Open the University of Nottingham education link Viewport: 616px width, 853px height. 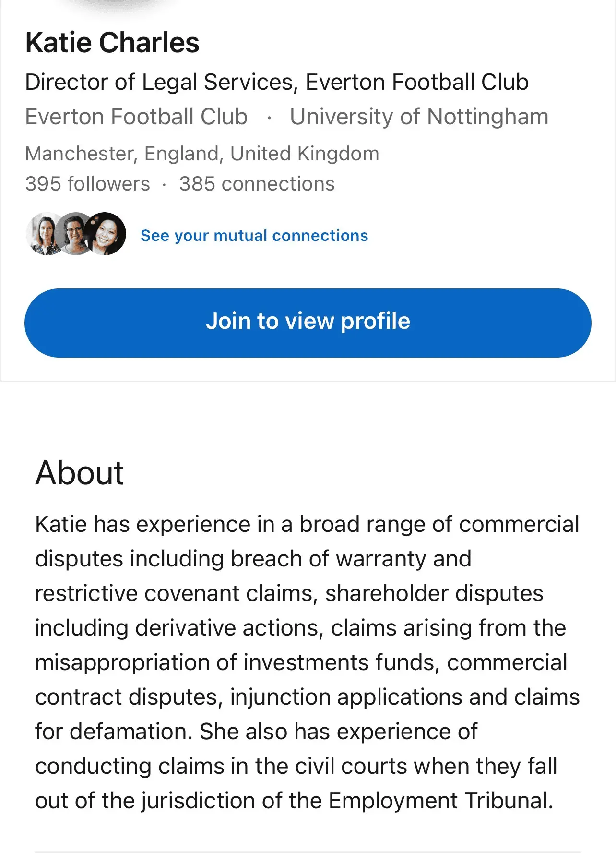coord(419,117)
